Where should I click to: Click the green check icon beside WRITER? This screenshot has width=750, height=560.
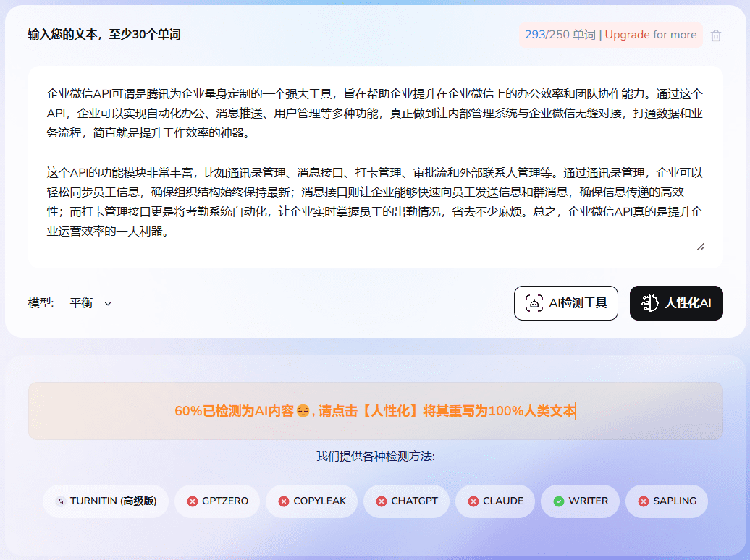559,501
